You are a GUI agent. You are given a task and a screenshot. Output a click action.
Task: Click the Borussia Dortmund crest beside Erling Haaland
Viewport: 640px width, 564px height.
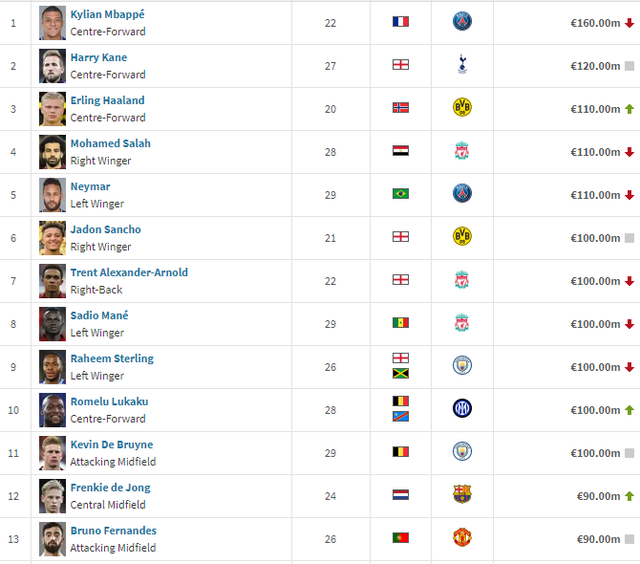click(461, 108)
